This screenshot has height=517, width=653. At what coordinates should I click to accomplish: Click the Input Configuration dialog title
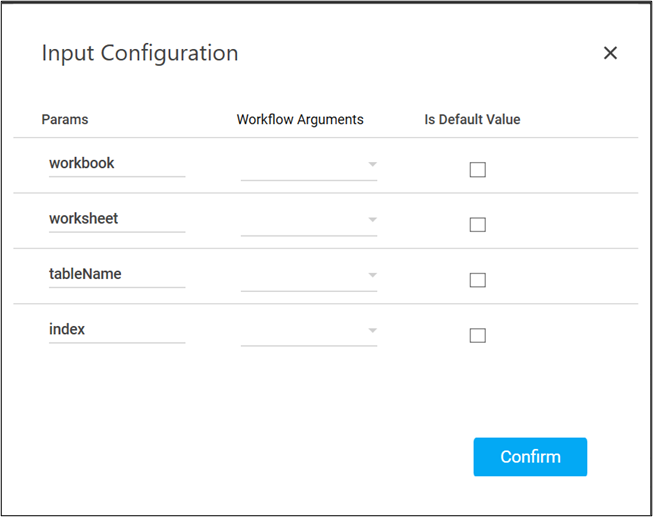[140, 53]
